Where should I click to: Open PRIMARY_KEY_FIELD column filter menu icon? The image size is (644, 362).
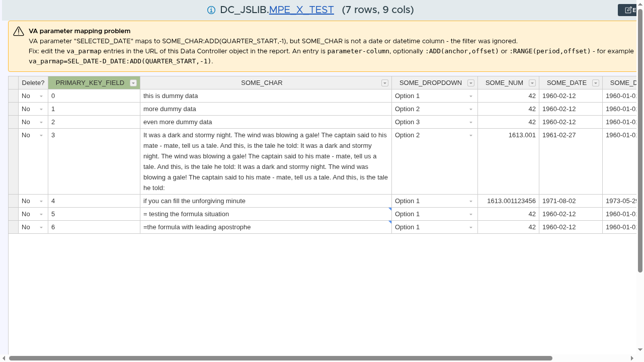(133, 83)
